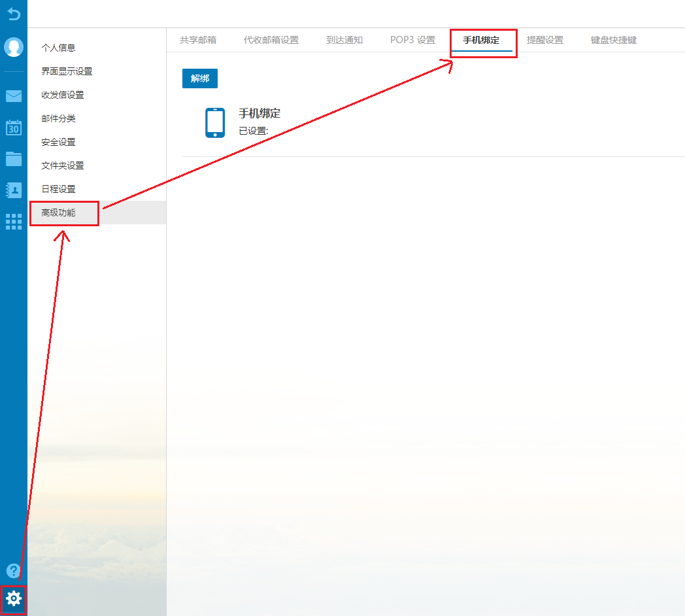Click the phone icon beside 手机绑定
The image size is (685, 616).
[x=215, y=123]
